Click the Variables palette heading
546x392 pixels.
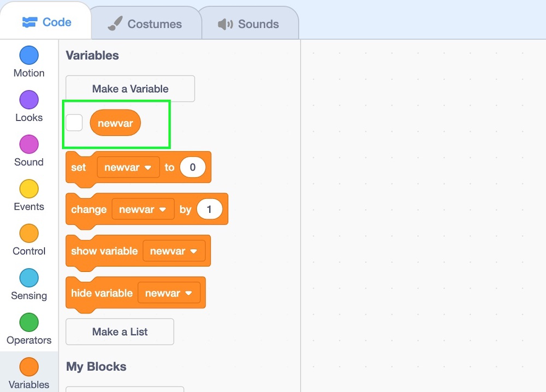[92, 55]
